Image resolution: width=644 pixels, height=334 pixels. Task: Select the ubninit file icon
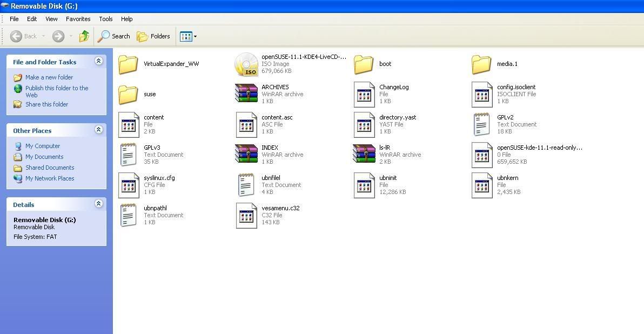pyautogui.click(x=364, y=185)
